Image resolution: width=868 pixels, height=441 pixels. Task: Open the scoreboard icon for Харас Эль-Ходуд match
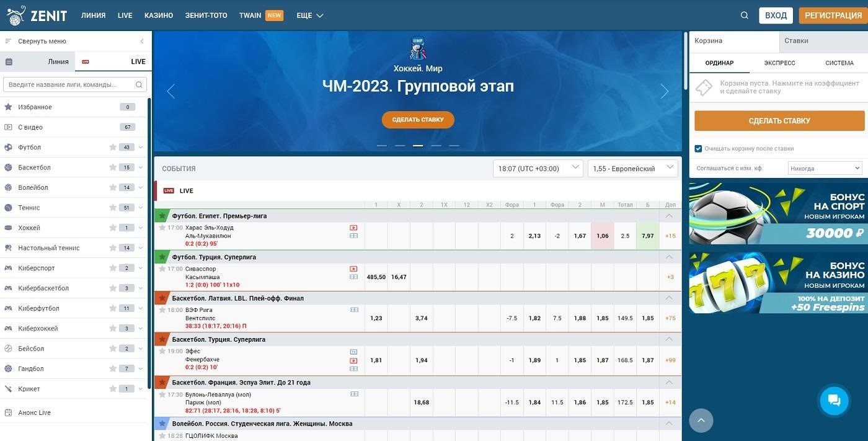353,236
